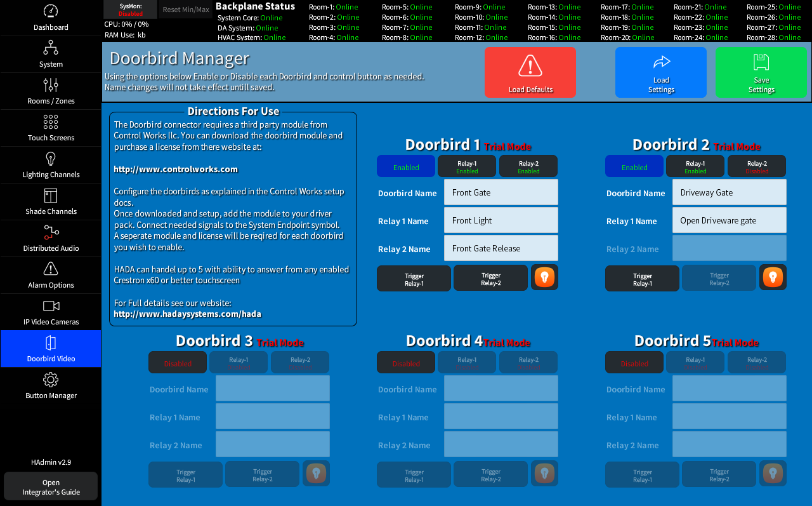Open the Dashboard gauge icon
Viewport: 812px width, 506px height.
[x=51, y=11]
